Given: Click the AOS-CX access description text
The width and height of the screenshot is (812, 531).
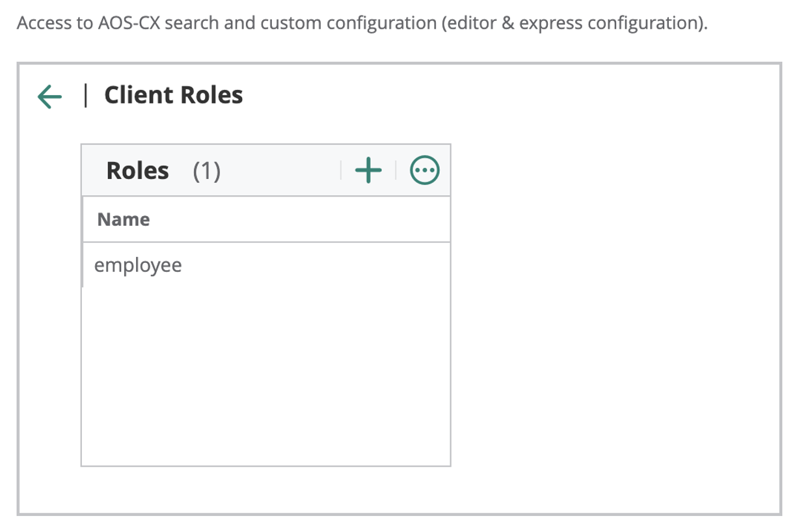Looking at the screenshot, I should [x=361, y=23].
